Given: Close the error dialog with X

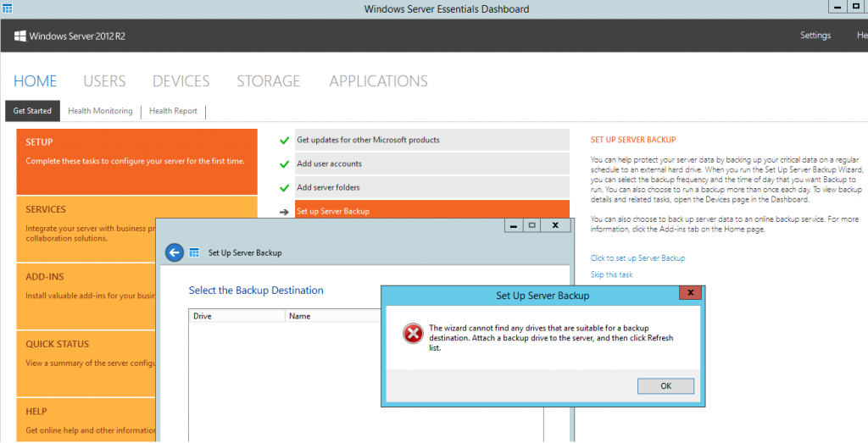Looking at the screenshot, I should click(x=690, y=293).
